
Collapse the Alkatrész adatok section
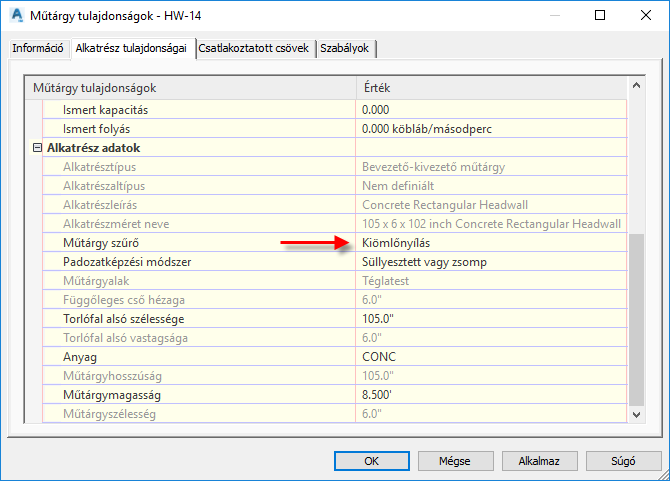37,147
